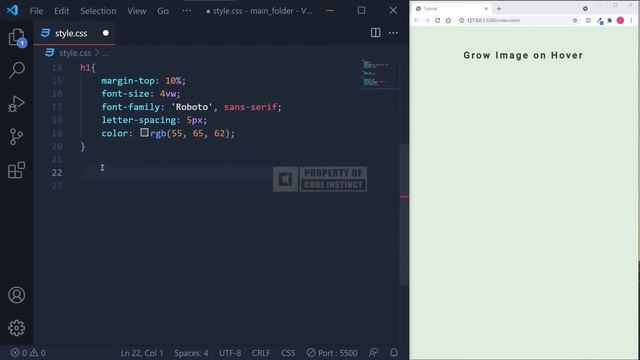Viewport: 640px width, 360px height.
Task: Click Ln 22, Col 1 status item
Action: (142, 353)
